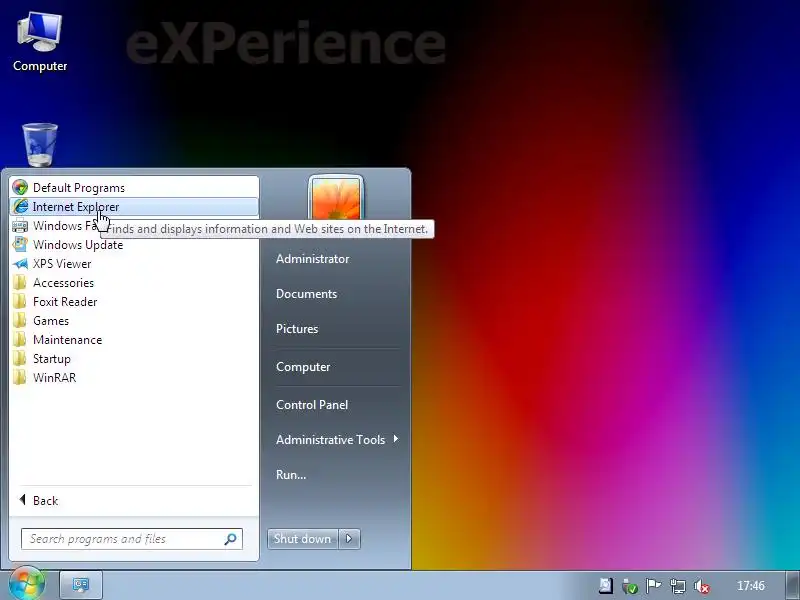
Task: Open the Recycle Bin on the desktop
Action: pyautogui.click(x=40, y=145)
